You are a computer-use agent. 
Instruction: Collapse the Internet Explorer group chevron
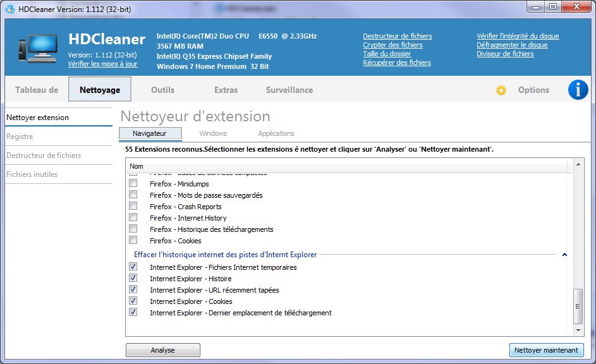click(564, 255)
